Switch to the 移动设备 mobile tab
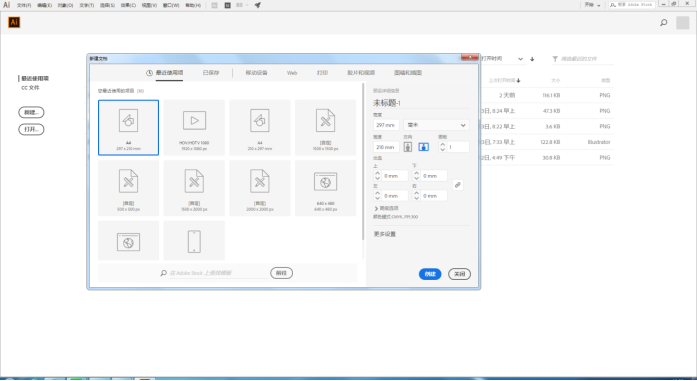Image resolution: width=697 pixels, height=381 pixels. click(256, 73)
